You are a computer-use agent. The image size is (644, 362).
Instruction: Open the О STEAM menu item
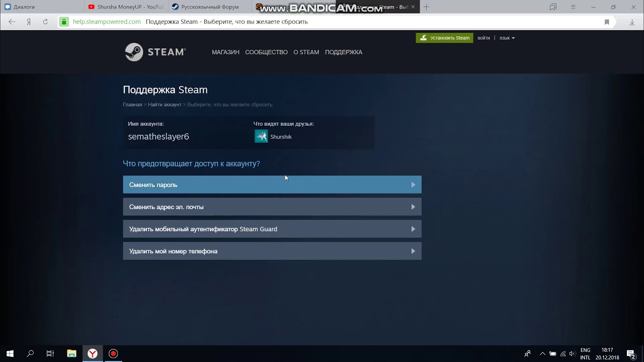click(x=306, y=52)
